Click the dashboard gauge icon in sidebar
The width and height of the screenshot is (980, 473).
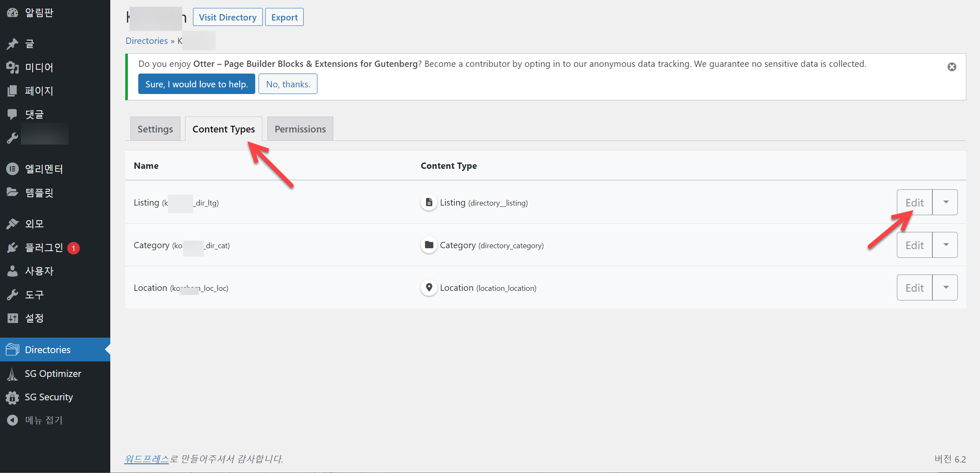pos(13,13)
